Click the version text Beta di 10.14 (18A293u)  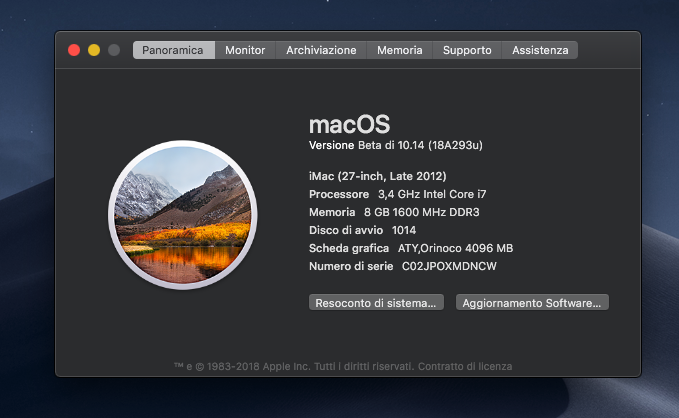tap(420, 145)
